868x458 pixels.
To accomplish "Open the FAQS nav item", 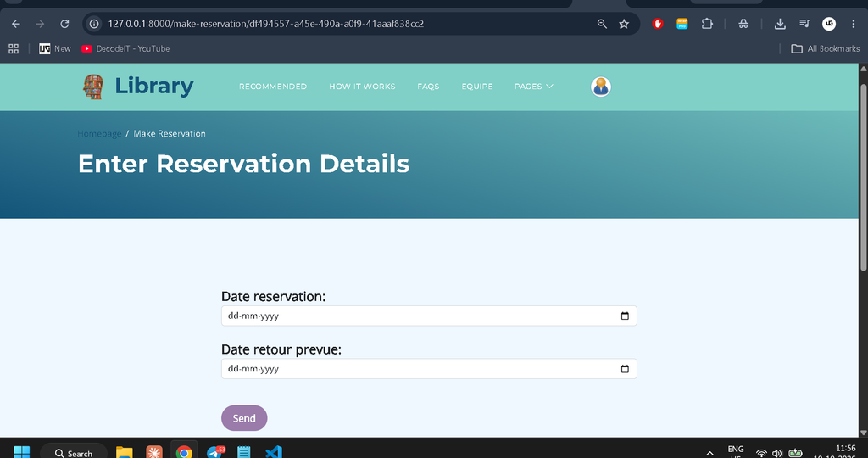I will pos(428,87).
